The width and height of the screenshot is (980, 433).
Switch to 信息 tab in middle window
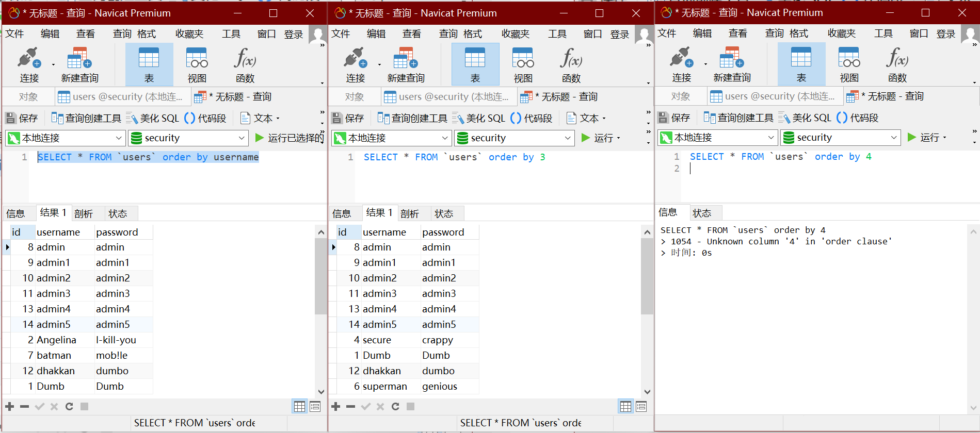[x=342, y=213]
